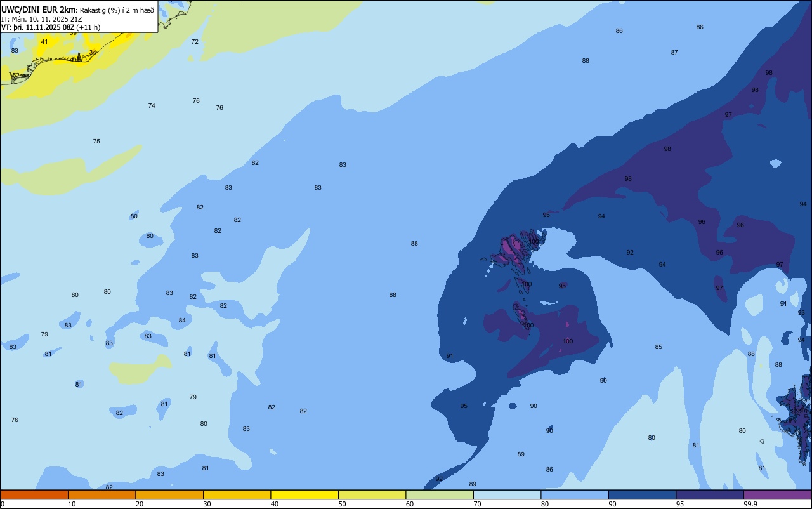Click the '30' legend tick label
This screenshot has height=509, width=812.
coord(207,504)
